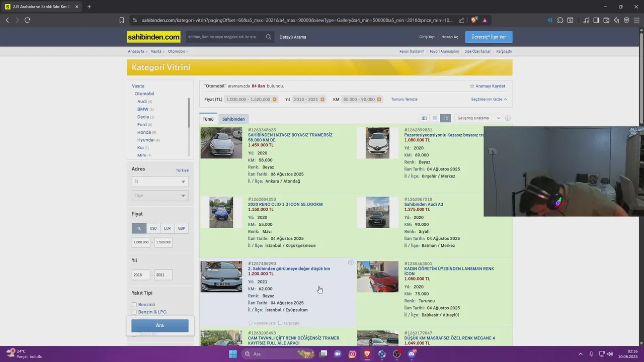Viewport: 644px width, 362px height.
Task: Open the browser extensions puzzle icon
Action: click(x=560, y=20)
